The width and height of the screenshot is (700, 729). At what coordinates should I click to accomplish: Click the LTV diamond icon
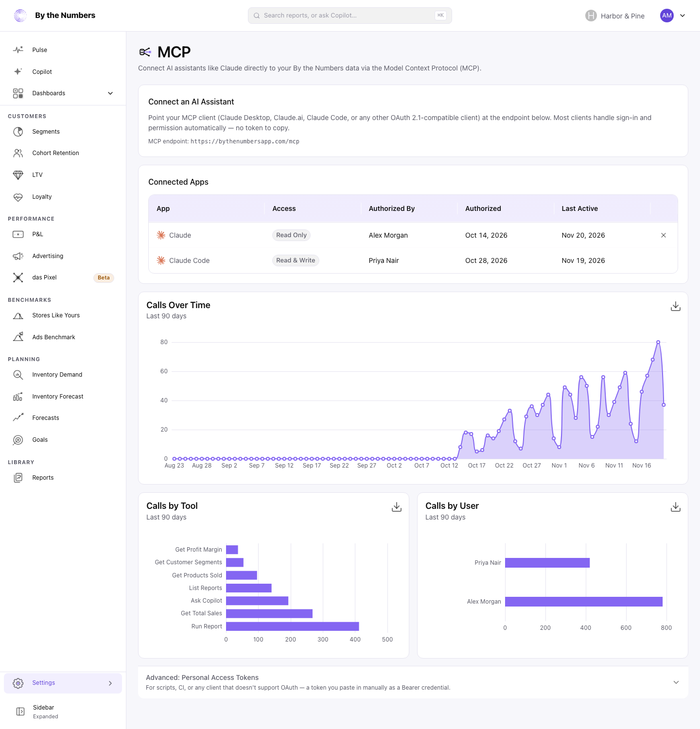click(x=18, y=175)
